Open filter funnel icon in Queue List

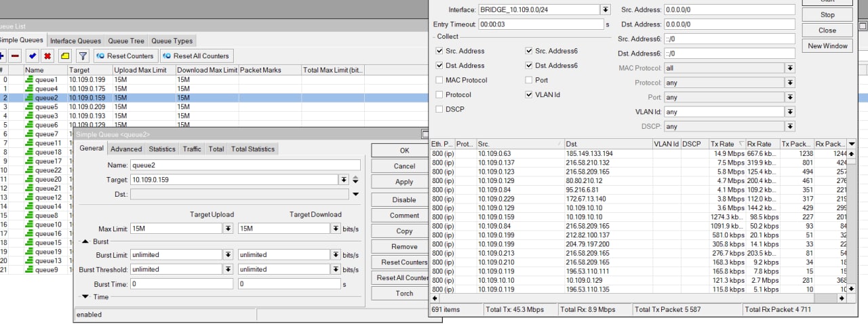click(83, 56)
